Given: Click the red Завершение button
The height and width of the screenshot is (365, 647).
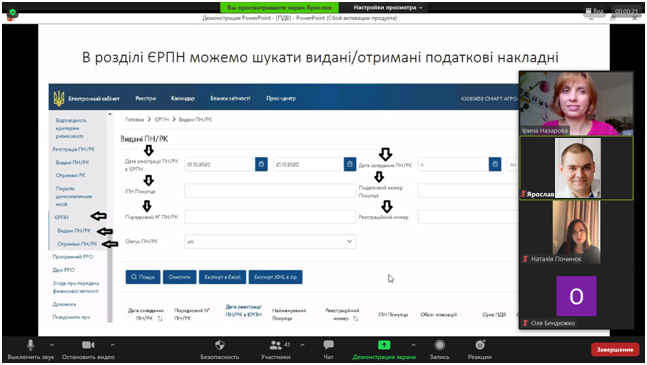Looking at the screenshot, I should (x=615, y=350).
